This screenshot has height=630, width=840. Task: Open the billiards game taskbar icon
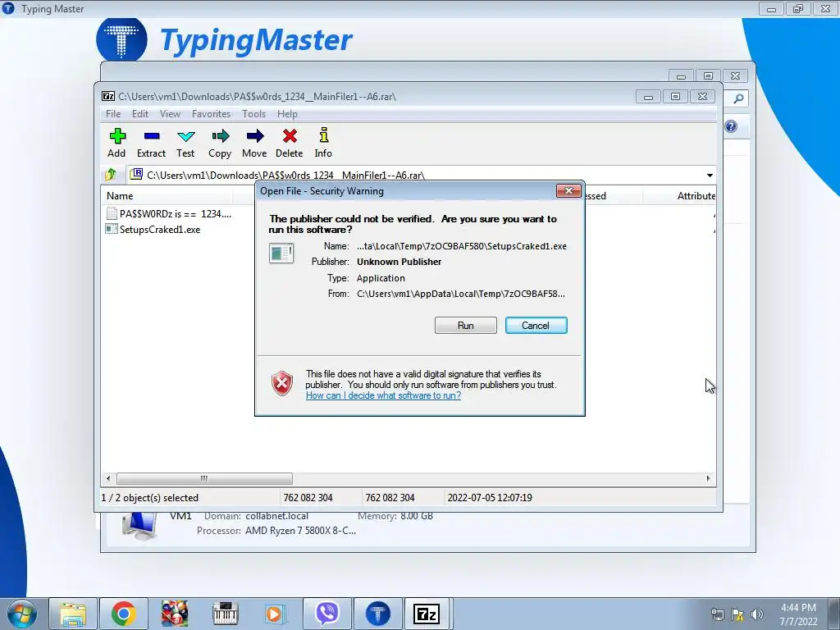point(175,614)
